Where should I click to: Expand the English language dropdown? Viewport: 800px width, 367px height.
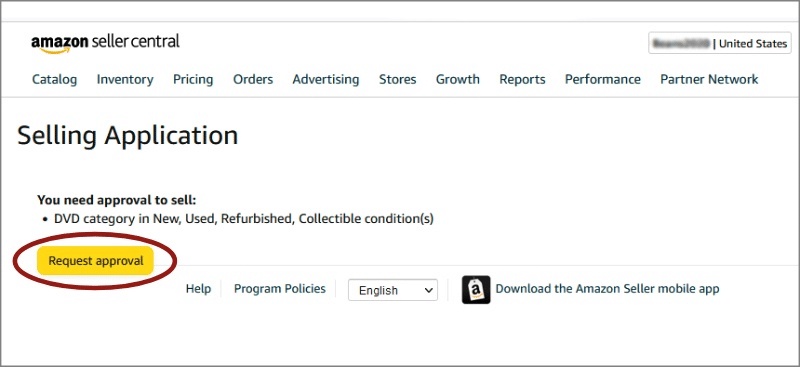393,290
